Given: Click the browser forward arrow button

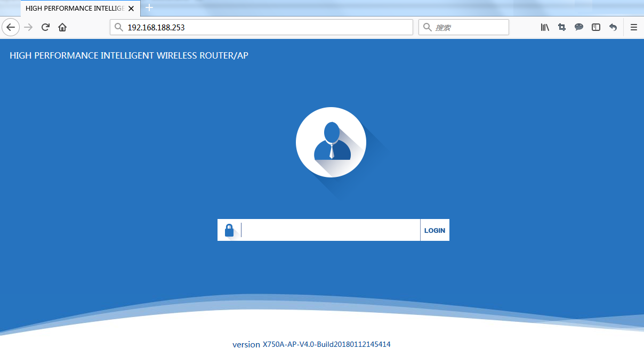Looking at the screenshot, I should (x=29, y=27).
